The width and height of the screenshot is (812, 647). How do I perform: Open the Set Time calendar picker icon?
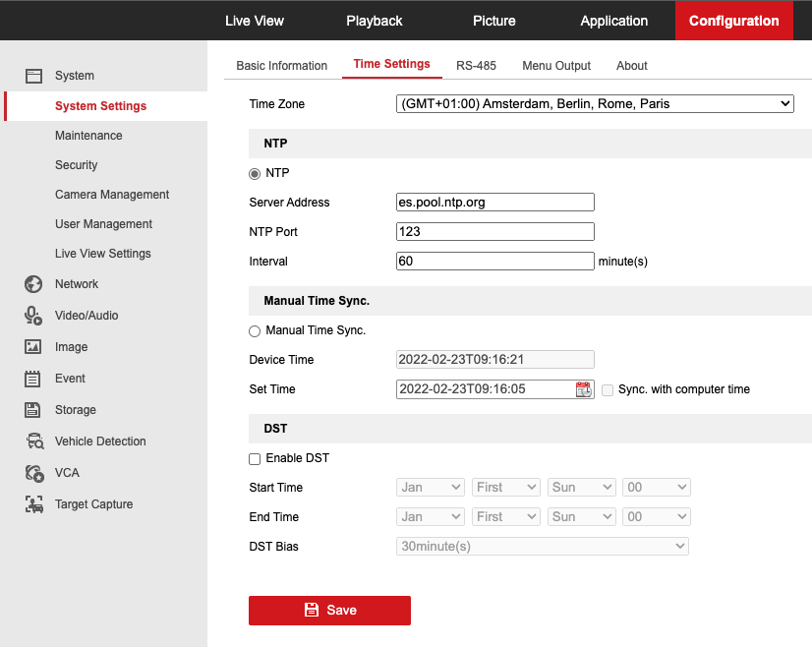click(584, 389)
